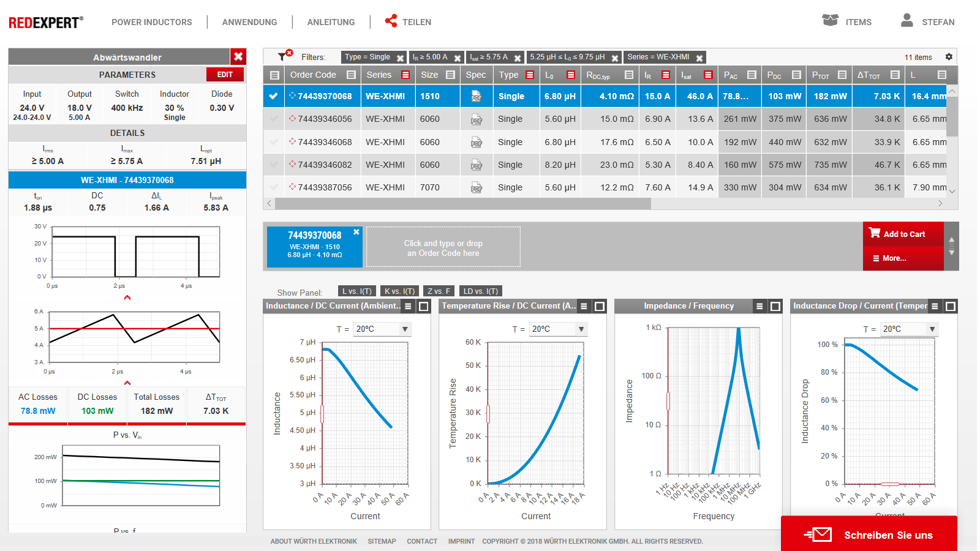Open ANLEITUNG menu
The width and height of the screenshot is (980, 551).
[x=331, y=22]
